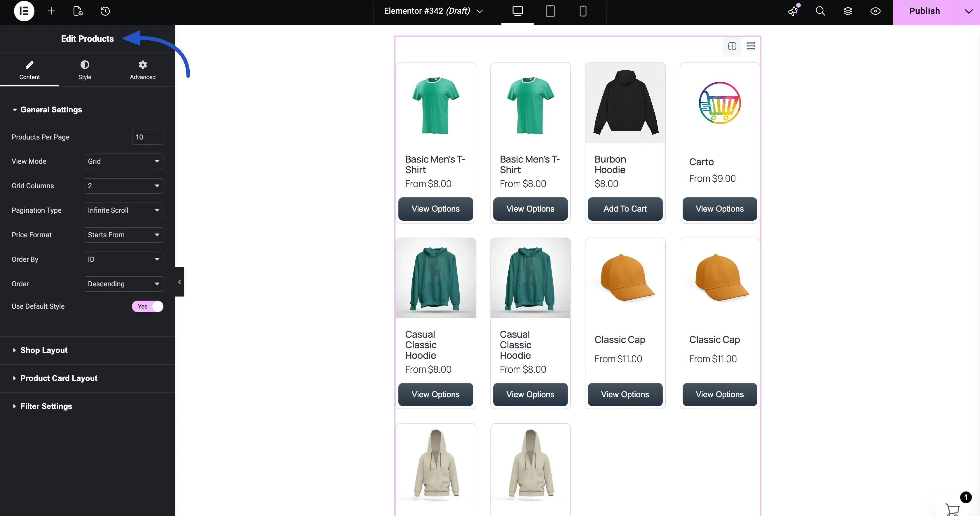Open the Elementor logo menu
The height and width of the screenshot is (516, 980).
(x=24, y=11)
